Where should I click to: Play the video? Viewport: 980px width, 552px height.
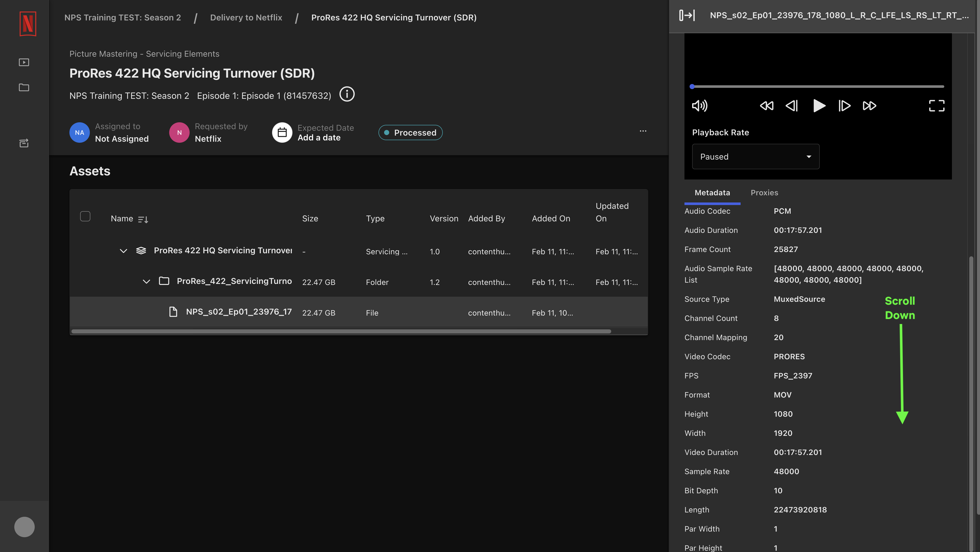(819, 105)
